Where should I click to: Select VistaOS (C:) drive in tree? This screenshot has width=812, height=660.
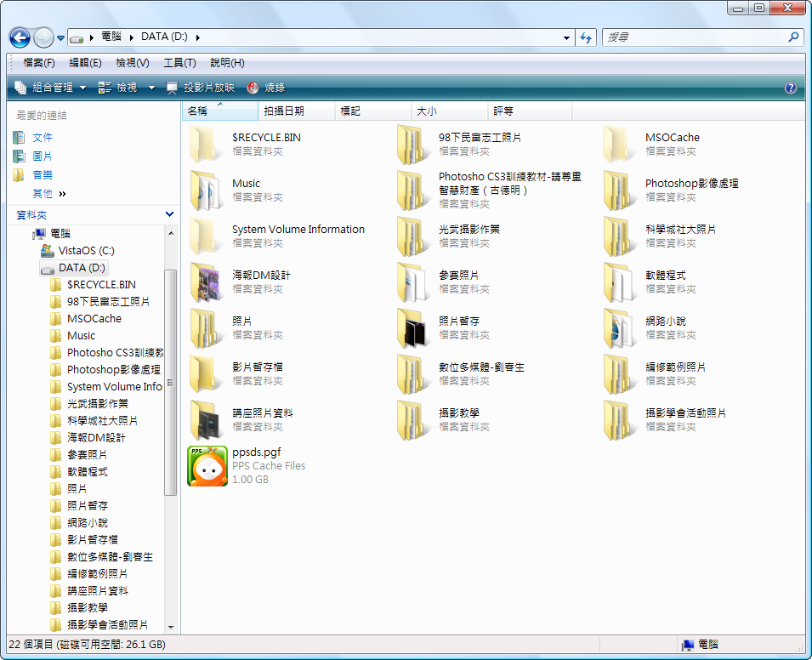85,251
